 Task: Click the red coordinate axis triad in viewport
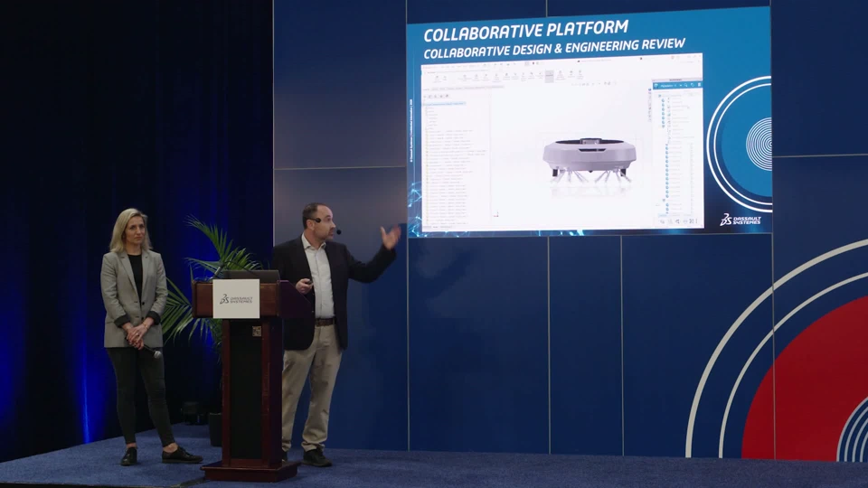click(496, 214)
